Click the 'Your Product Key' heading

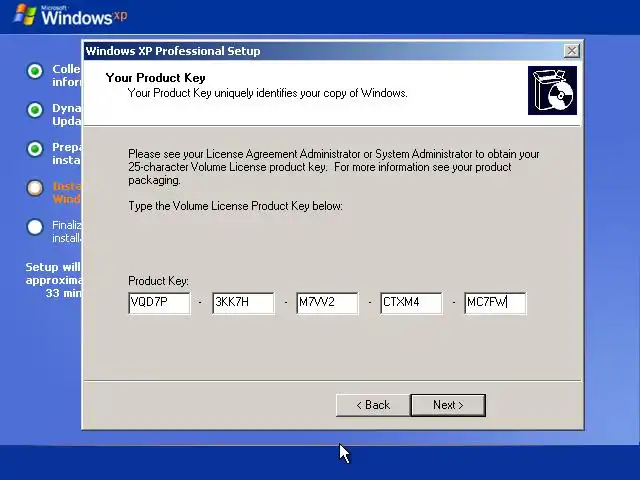(156, 78)
